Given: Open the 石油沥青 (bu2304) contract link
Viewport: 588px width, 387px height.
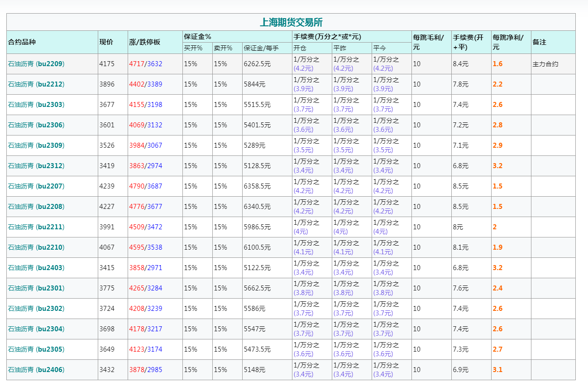Looking at the screenshot, I should (36, 329).
